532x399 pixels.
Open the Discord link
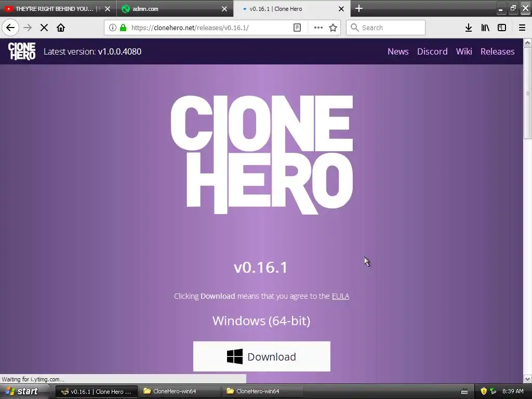click(x=432, y=51)
